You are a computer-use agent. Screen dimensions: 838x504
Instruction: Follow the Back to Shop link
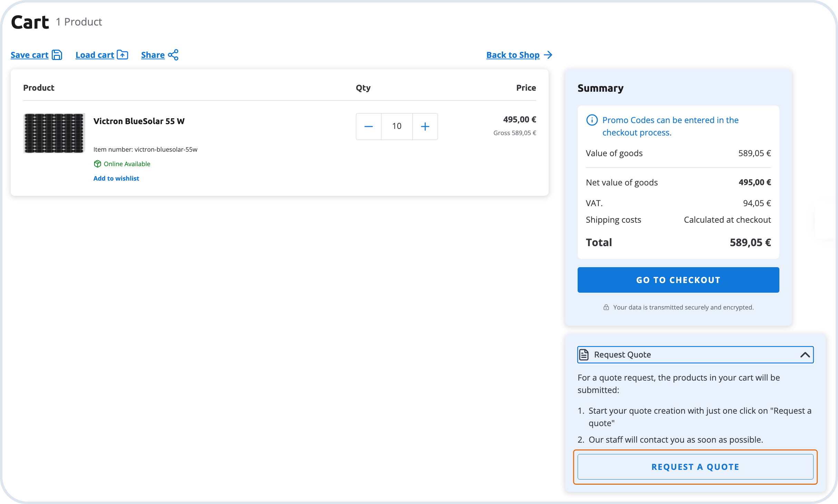(x=513, y=55)
